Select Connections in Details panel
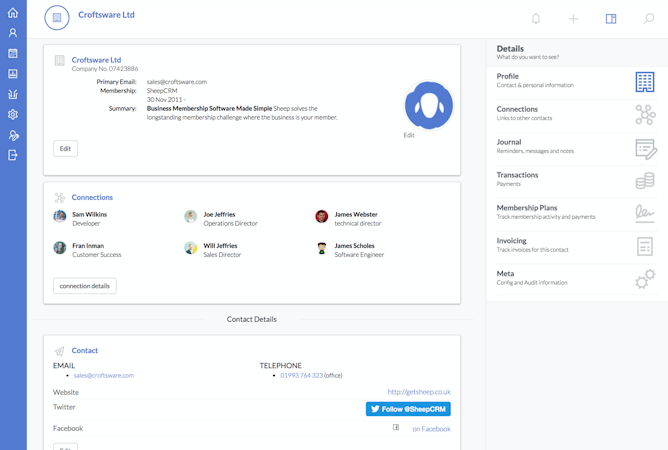Viewport: 668px width, 450px height. (577, 114)
